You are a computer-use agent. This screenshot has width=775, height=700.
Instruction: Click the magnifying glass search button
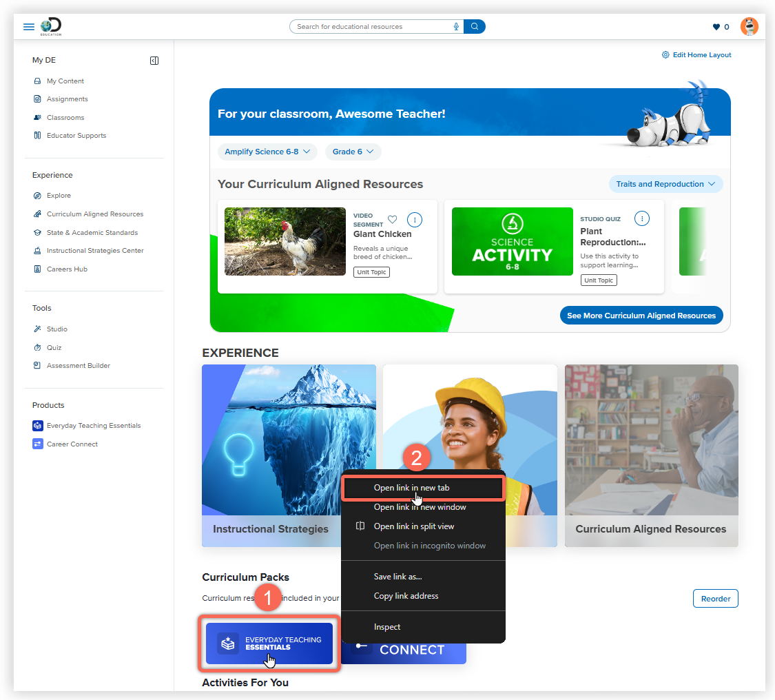click(x=475, y=27)
